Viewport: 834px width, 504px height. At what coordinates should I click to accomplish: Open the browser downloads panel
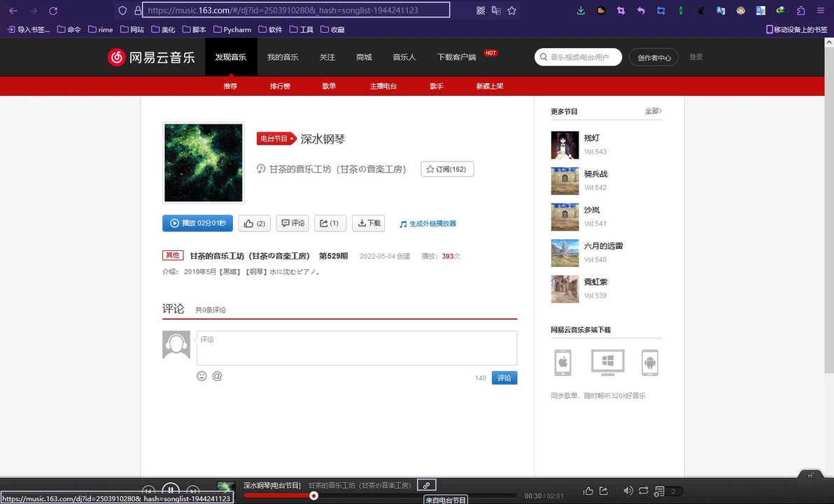(x=581, y=10)
